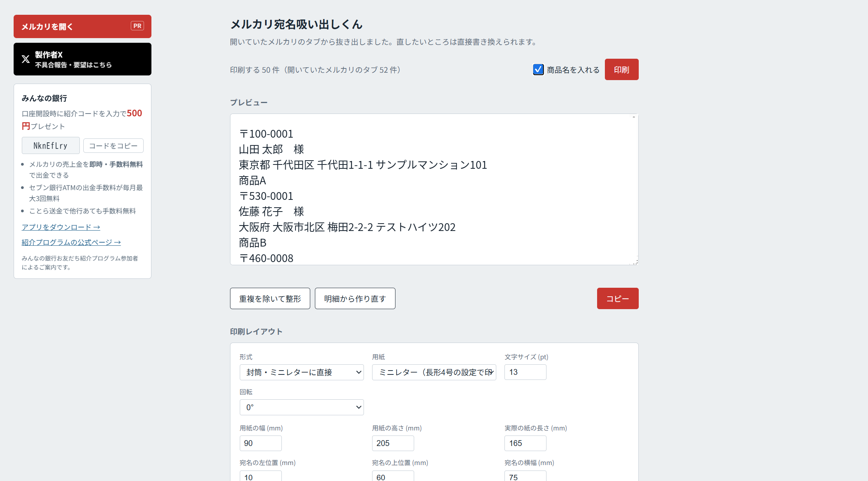
Task: Focus the 実際の紙の長さ (mm) field
Action: pos(525,443)
